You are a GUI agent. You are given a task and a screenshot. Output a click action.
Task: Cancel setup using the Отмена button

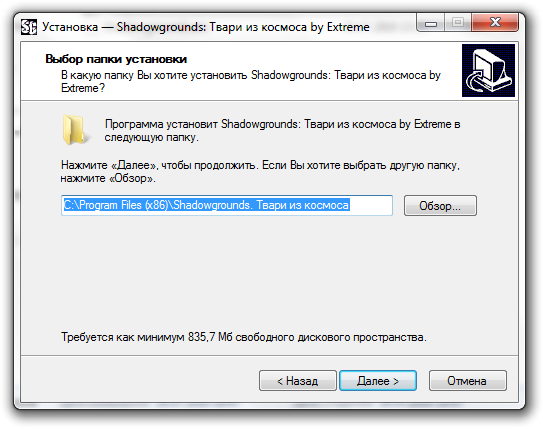[468, 381]
